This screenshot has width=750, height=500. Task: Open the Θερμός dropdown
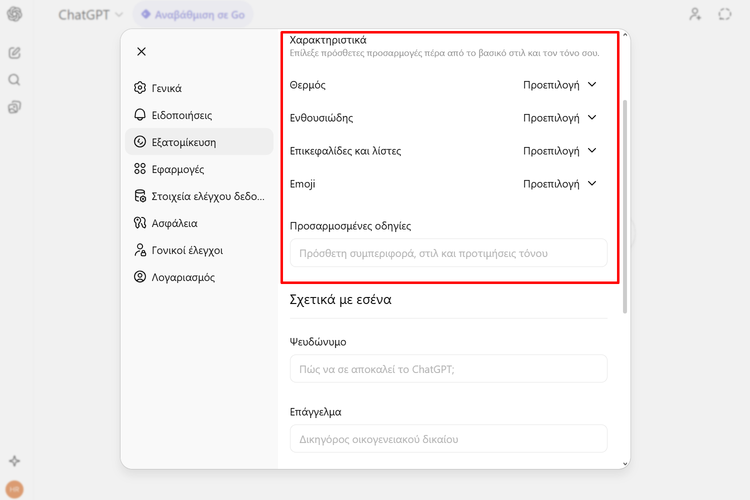tap(559, 85)
